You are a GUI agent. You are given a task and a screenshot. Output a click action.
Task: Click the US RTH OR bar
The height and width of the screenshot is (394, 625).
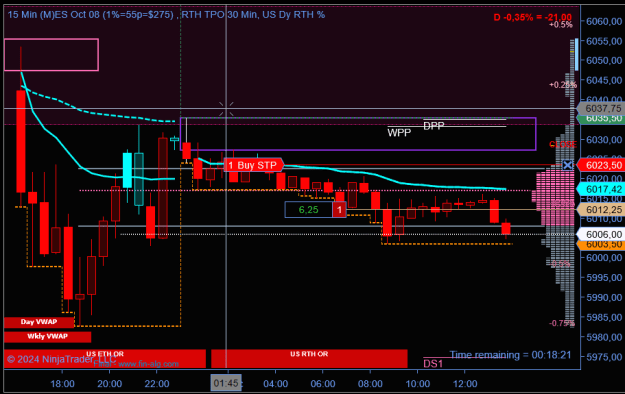(x=309, y=358)
